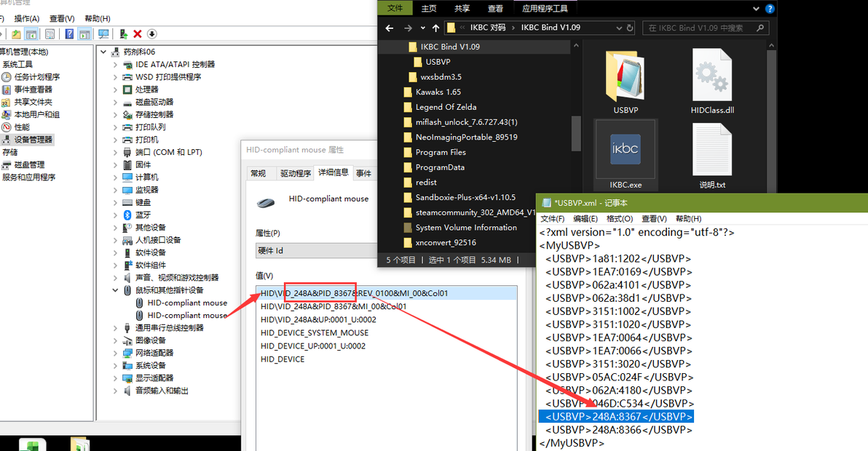Toggle the Show/Hide Console Tree toolbar icon
Screen dimensions: 868x451
point(31,34)
